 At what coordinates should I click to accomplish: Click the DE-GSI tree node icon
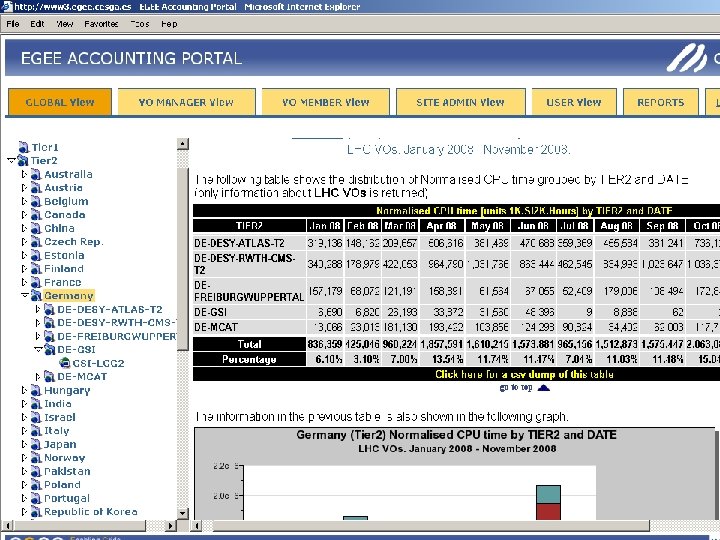[50, 350]
